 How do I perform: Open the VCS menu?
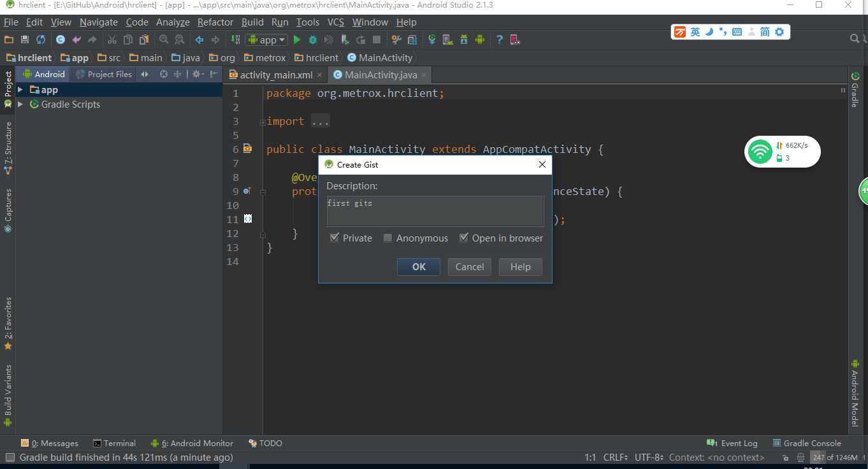[x=336, y=22]
